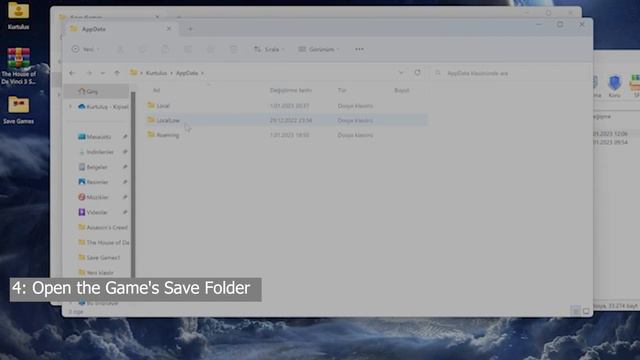The height and width of the screenshot is (360, 640).
Task: Select the Save Games desktop folder icon
Action: tap(18, 110)
